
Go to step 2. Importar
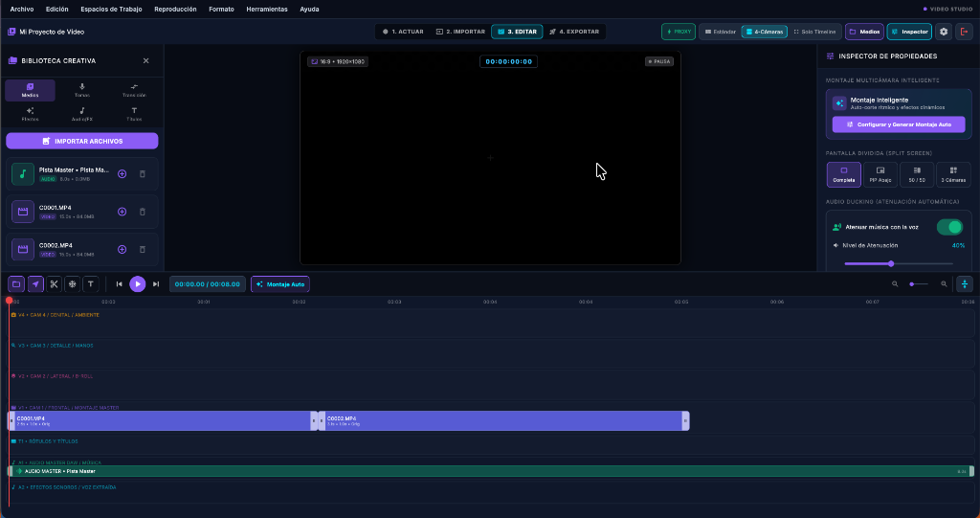point(460,32)
